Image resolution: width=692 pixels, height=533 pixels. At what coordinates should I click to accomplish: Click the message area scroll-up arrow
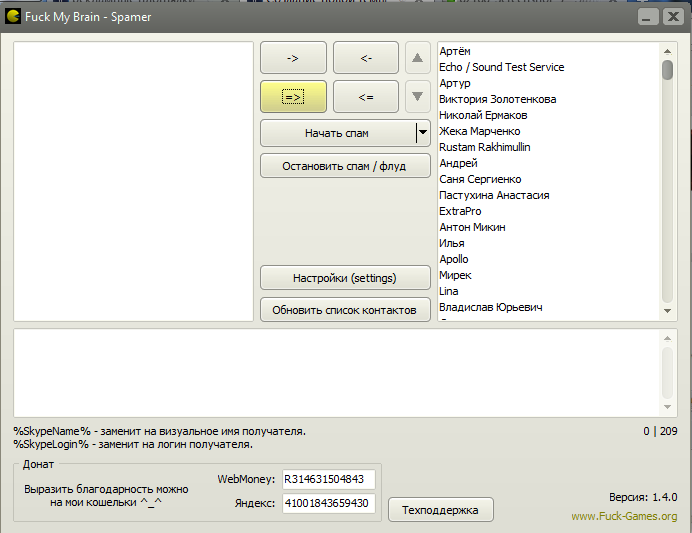[668, 338]
